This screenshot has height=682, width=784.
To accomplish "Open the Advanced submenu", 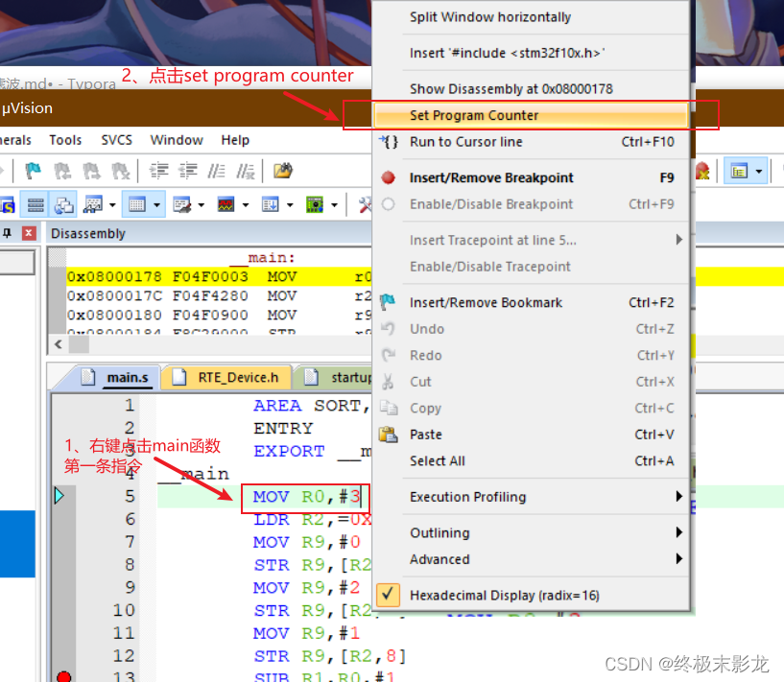I will [x=531, y=559].
